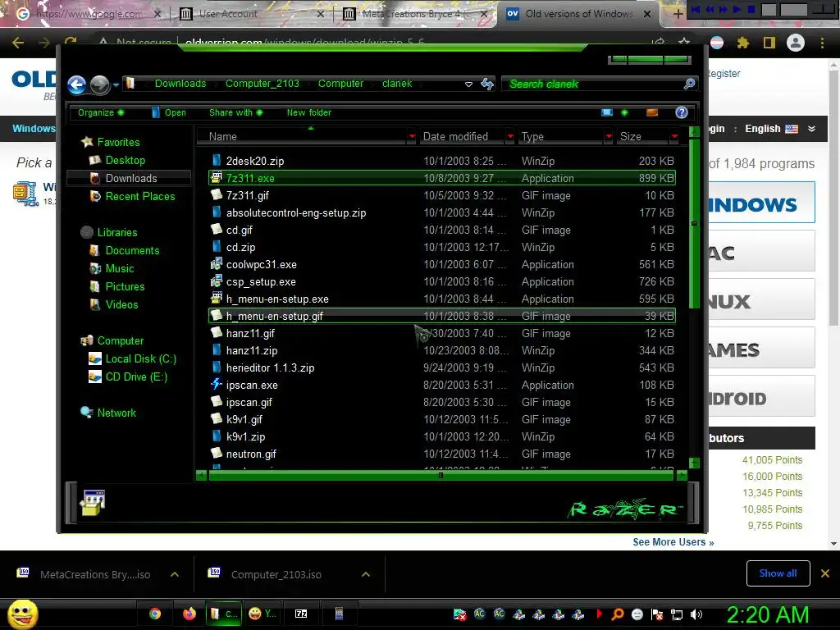The image size is (840, 630).
Task: Open Type column filter dropdown
Action: (609, 137)
